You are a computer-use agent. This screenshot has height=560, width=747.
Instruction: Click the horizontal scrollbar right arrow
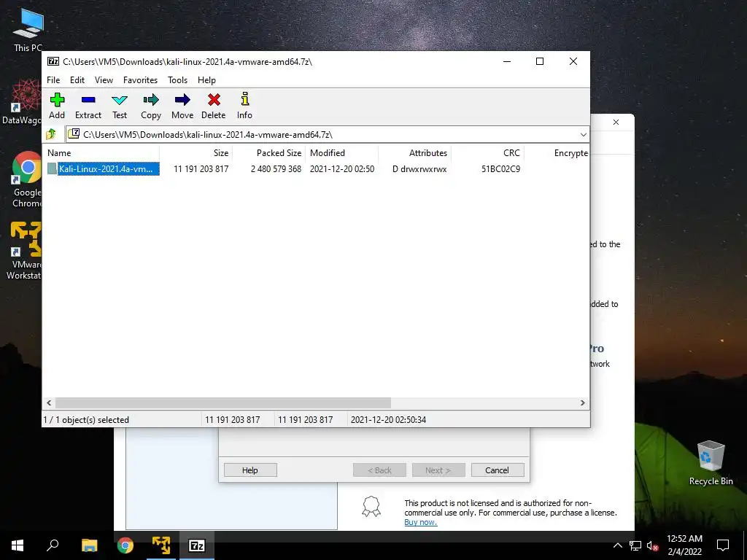click(583, 402)
